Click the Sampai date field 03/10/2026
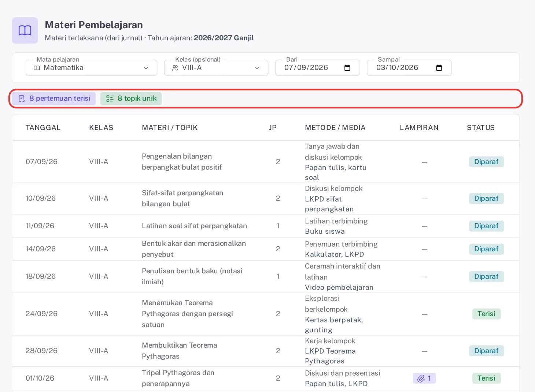 coord(409,68)
